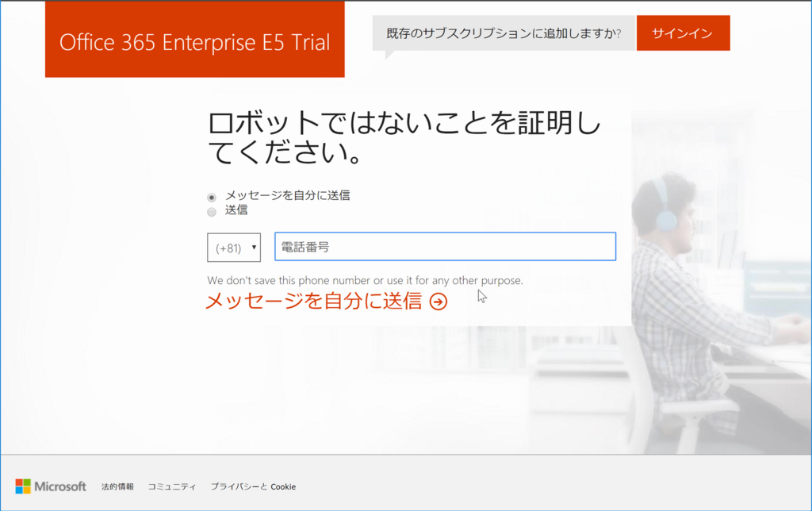Open the プライバシーと Cookie footer link
This screenshot has height=511, width=812.
[x=253, y=486]
